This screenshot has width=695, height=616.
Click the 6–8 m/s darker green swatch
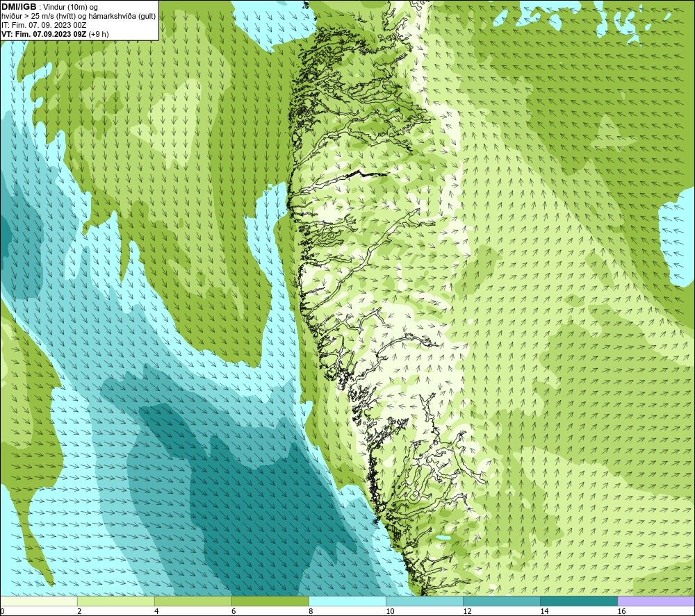click(x=270, y=601)
